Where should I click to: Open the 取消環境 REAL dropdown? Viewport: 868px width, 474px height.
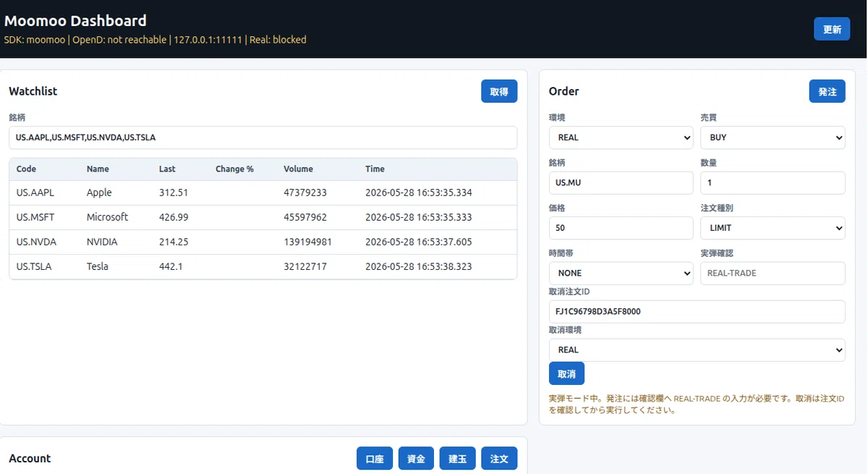point(697,350)
